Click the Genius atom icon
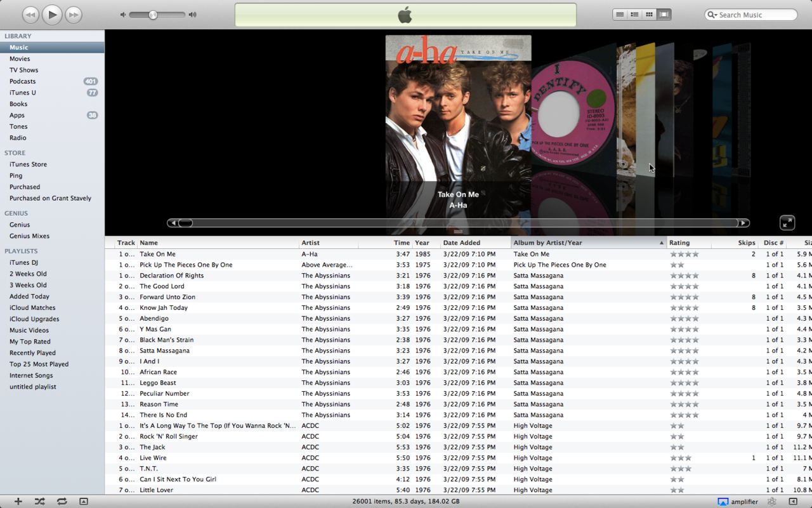 [x=771, y=502]
